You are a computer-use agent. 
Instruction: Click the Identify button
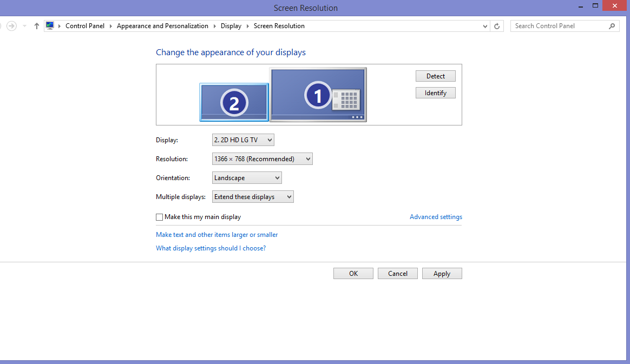[435, 92]
